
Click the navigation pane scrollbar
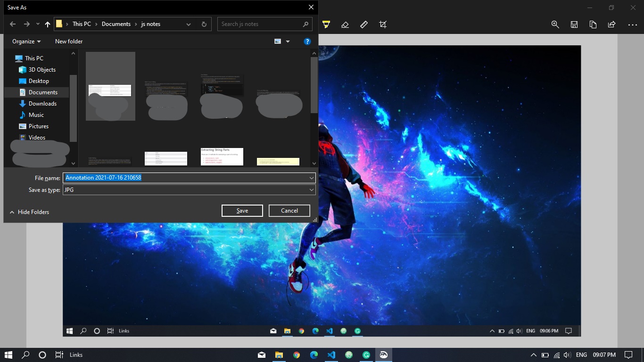click(x=73, y=108)
